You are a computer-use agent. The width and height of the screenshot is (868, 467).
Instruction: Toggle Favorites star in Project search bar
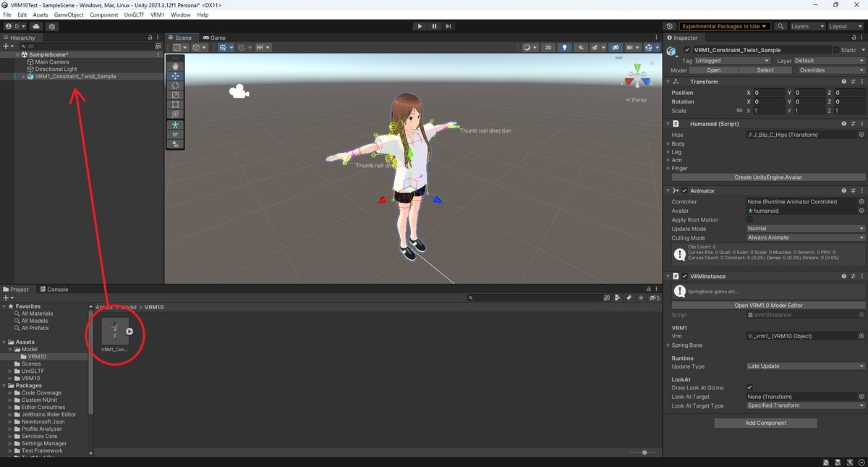tap(642, 298)
